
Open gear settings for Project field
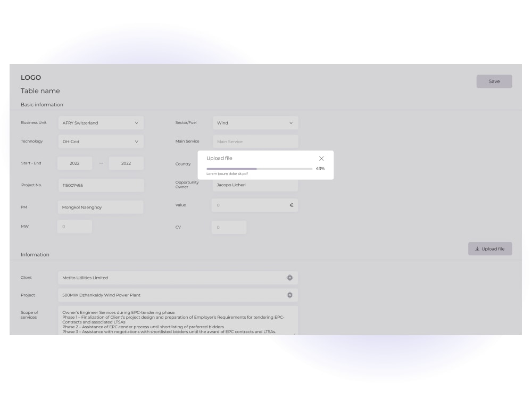click(290, 295)
